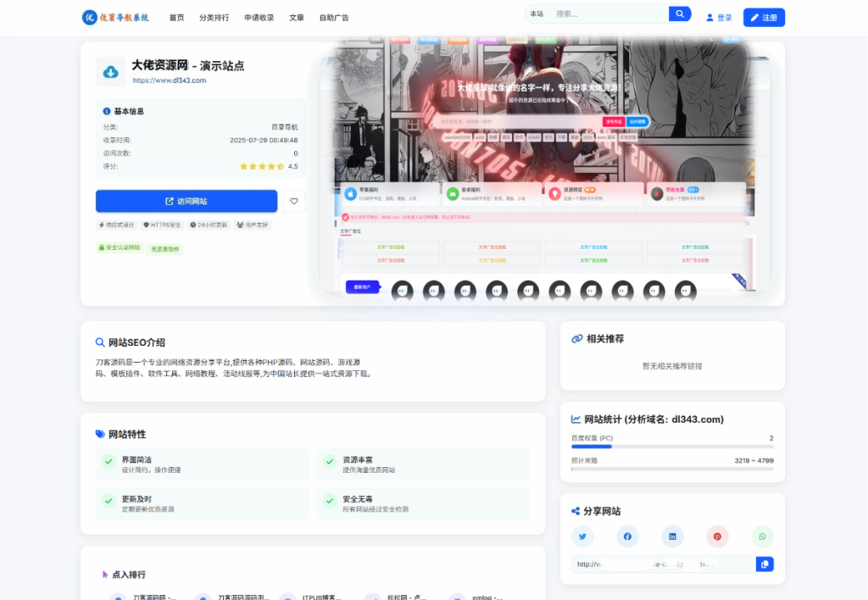Click the 百度权重 progress bar
Viewport: 868px width, 600px height.
672,445
